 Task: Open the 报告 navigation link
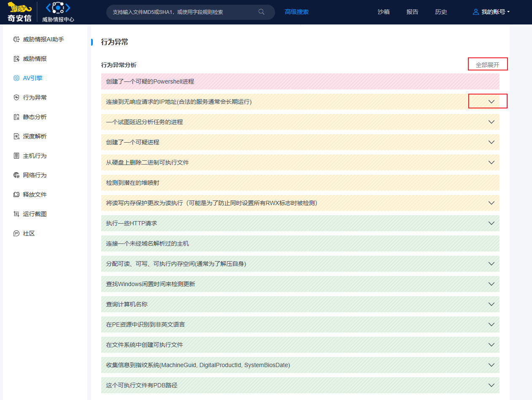tap(412, 12)
